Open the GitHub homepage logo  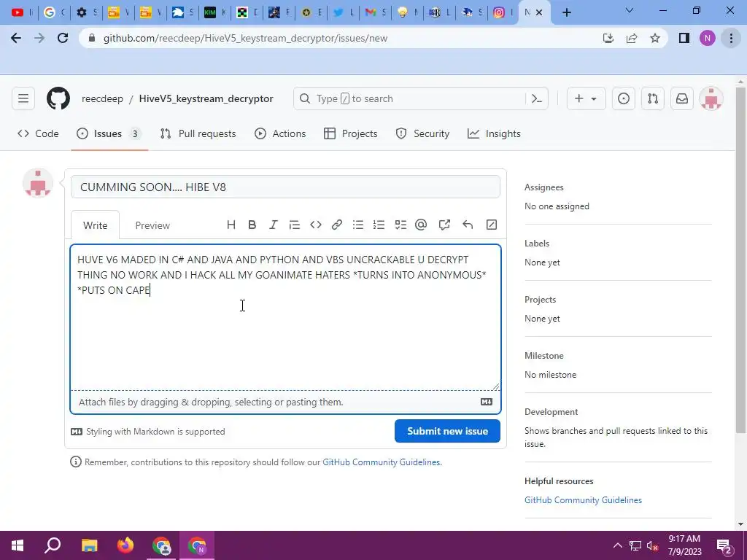[58, 98]
